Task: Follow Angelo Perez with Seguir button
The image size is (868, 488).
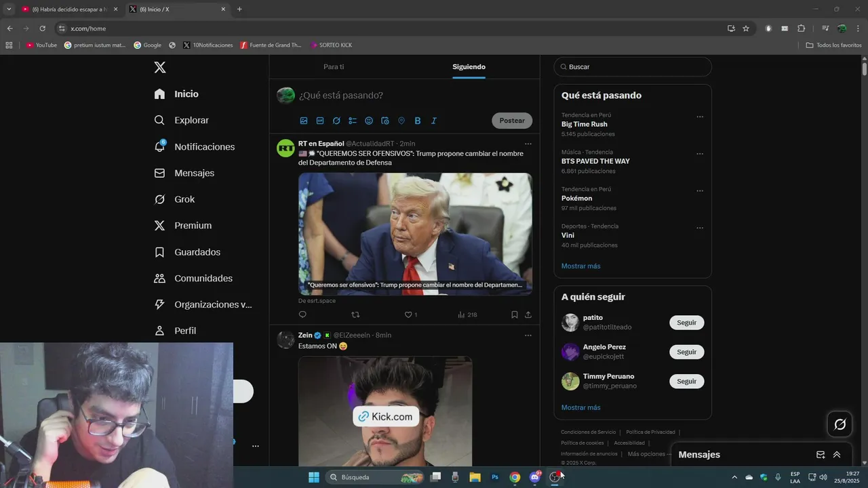Action: pyautogui.click(x=686, y=352)
